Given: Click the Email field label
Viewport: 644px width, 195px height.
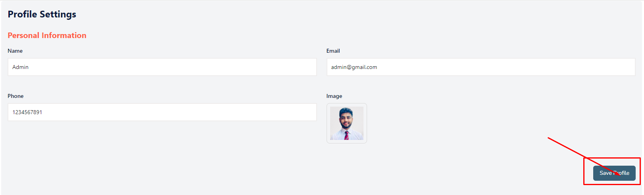Looking at the screenshot, I should pyautogui.click(x=333, y=51).
